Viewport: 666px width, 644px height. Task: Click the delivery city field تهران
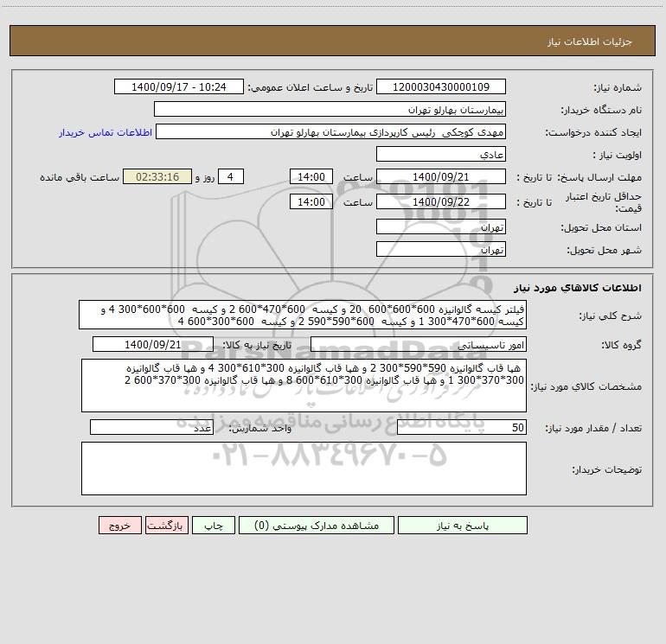pyautogui.click(x=441, y=249)
